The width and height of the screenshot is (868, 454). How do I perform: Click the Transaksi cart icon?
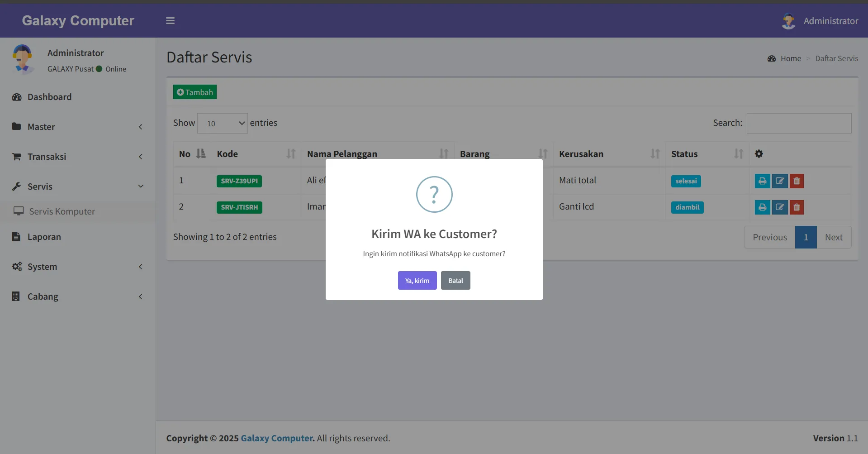coord(16,157)
